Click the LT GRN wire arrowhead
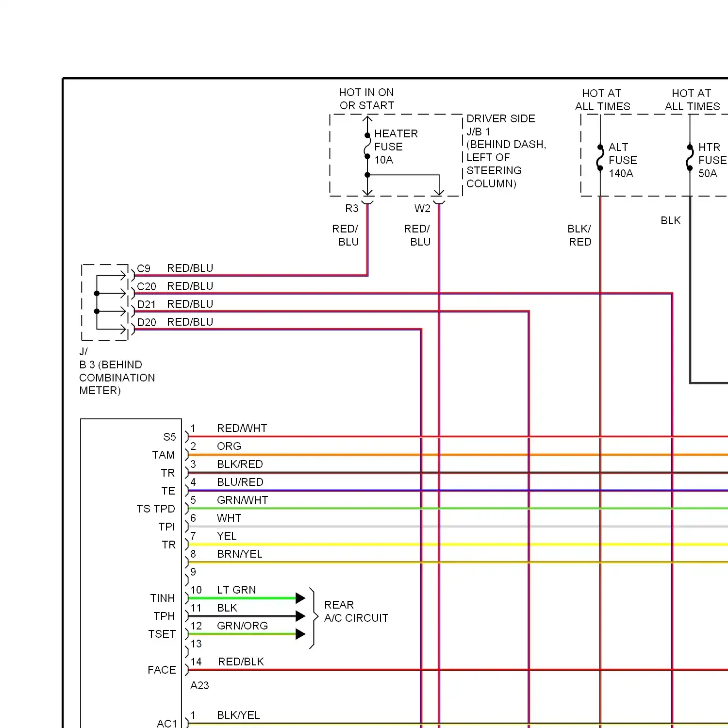 (300, 598)
